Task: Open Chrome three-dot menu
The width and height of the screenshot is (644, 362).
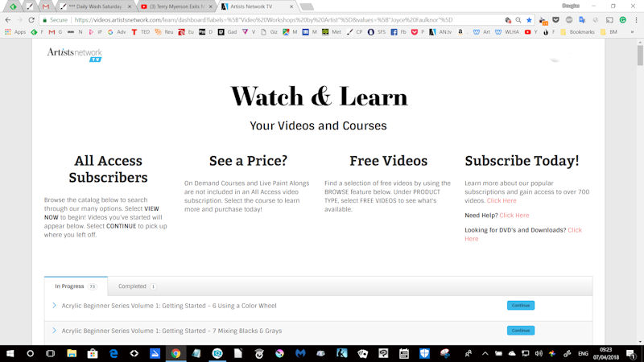Action: coord(636,19)
